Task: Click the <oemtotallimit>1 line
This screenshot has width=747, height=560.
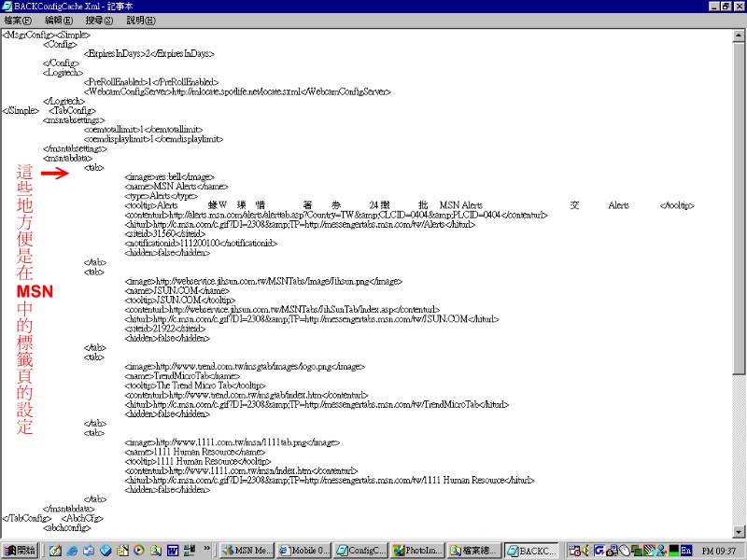Action: [143, 130]
